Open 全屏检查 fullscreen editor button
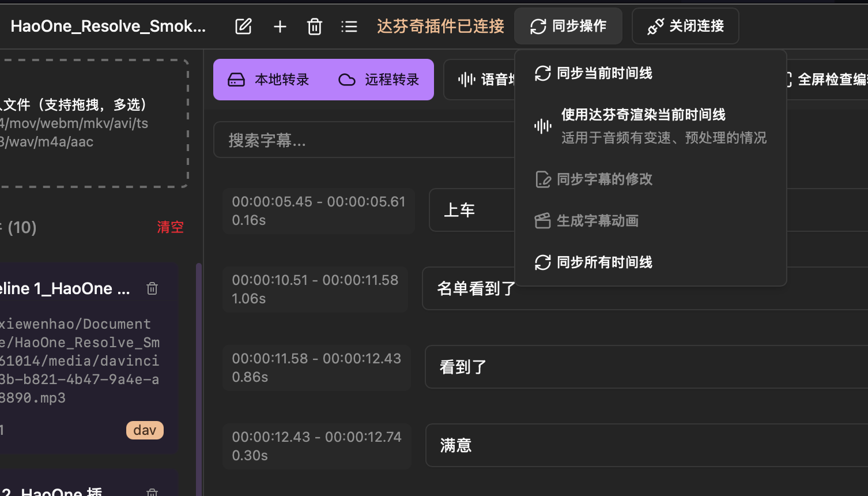The image size is (868, 496). pos(828,80)
